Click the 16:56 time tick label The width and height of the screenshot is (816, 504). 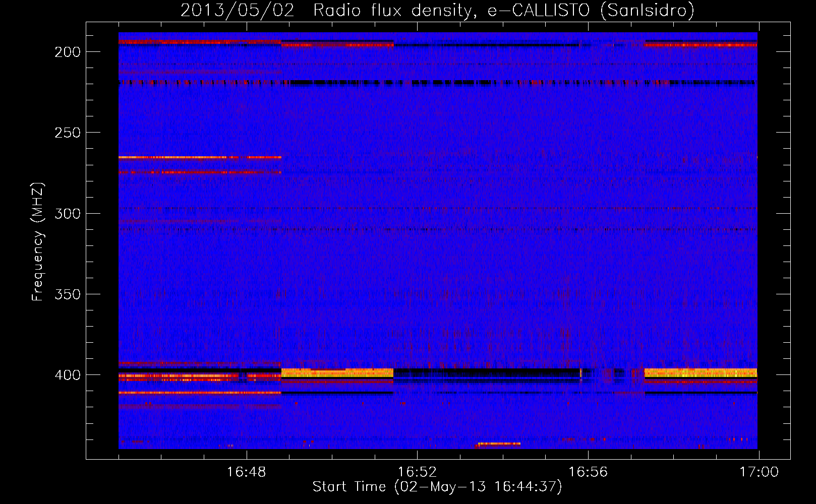click(x=588, y=472)
